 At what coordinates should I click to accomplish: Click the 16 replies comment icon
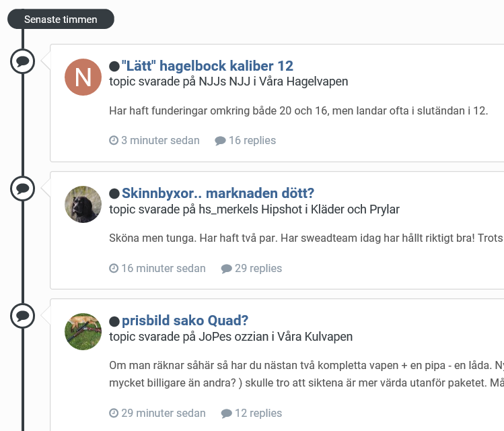[x=220, y=141]
